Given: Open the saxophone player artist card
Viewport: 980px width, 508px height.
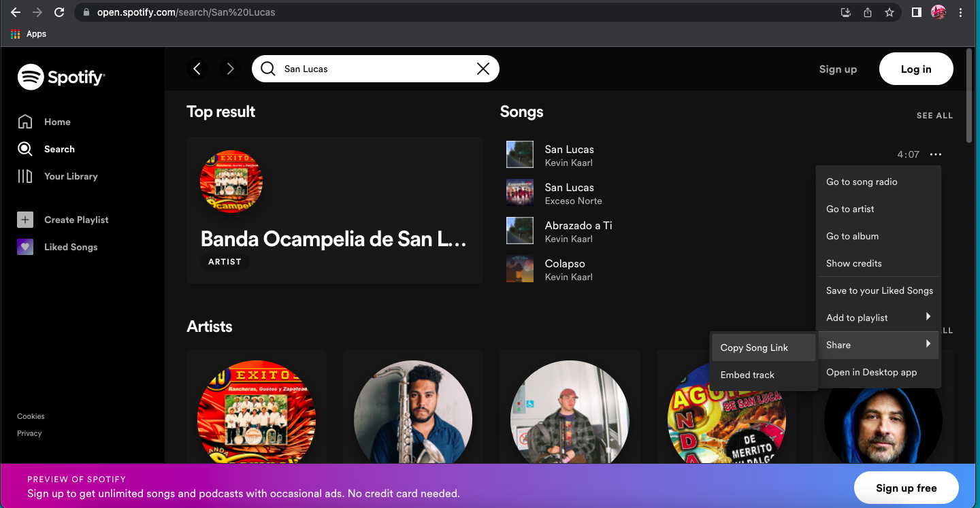Looking at the screenshot, I should point(413,407).
